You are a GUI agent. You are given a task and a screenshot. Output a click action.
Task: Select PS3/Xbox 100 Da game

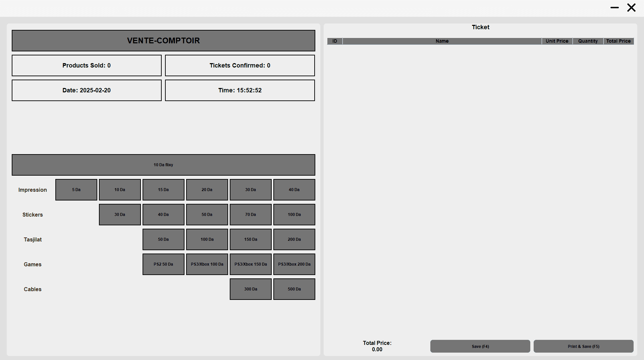point(207,264)
